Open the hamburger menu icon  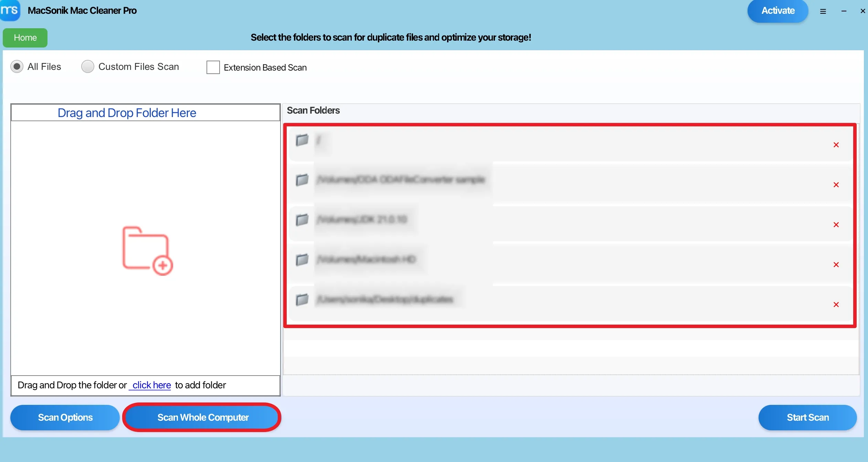coord(823,11)
